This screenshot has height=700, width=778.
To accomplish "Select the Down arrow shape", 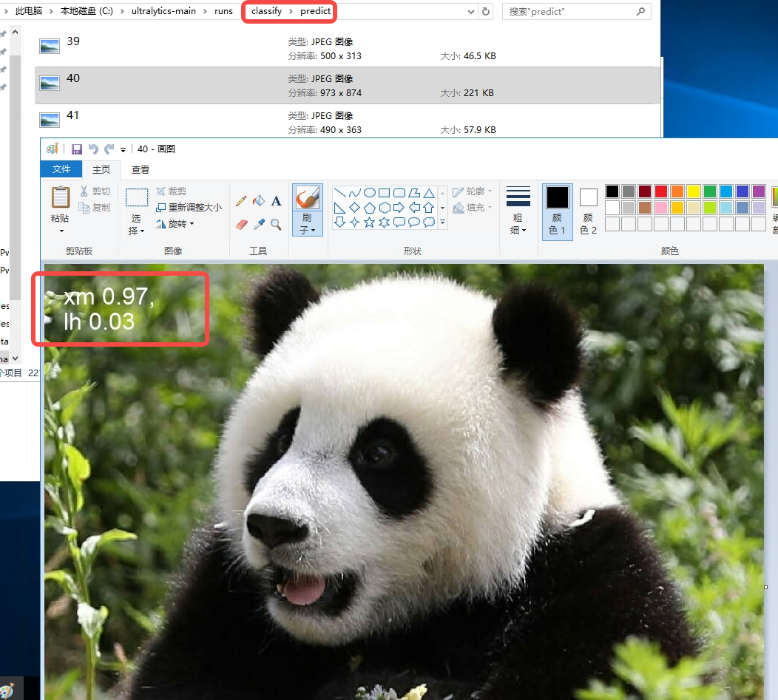I will [340, 222].
